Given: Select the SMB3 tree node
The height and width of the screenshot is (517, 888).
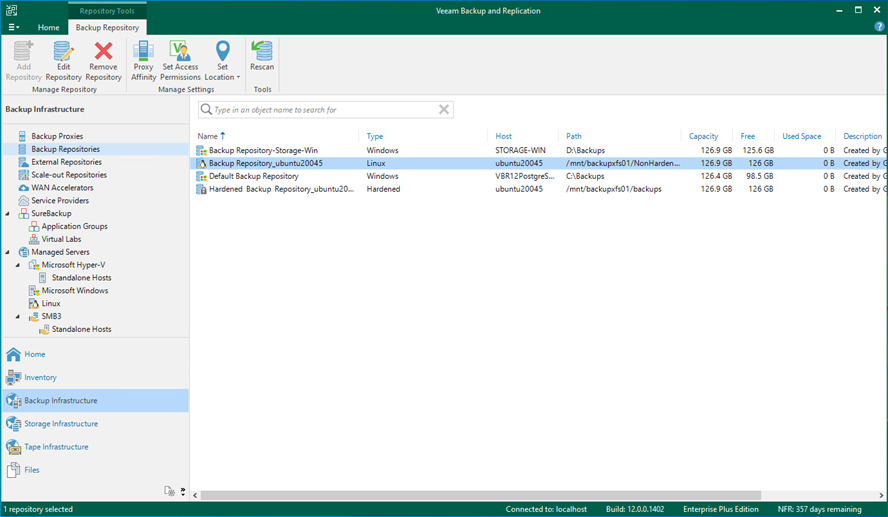Looking at the screenshot, I should [x=51, y=316].
